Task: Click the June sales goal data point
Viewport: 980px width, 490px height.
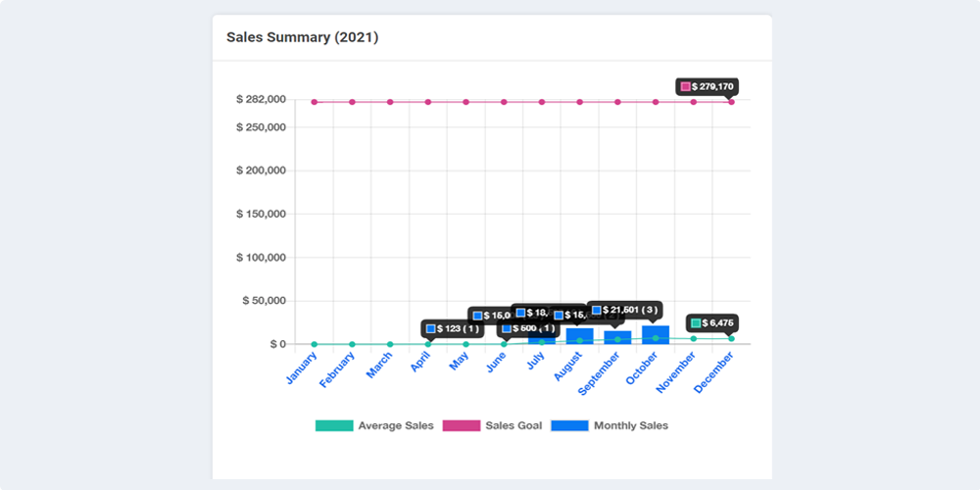Action: click(x=504, y=102)
